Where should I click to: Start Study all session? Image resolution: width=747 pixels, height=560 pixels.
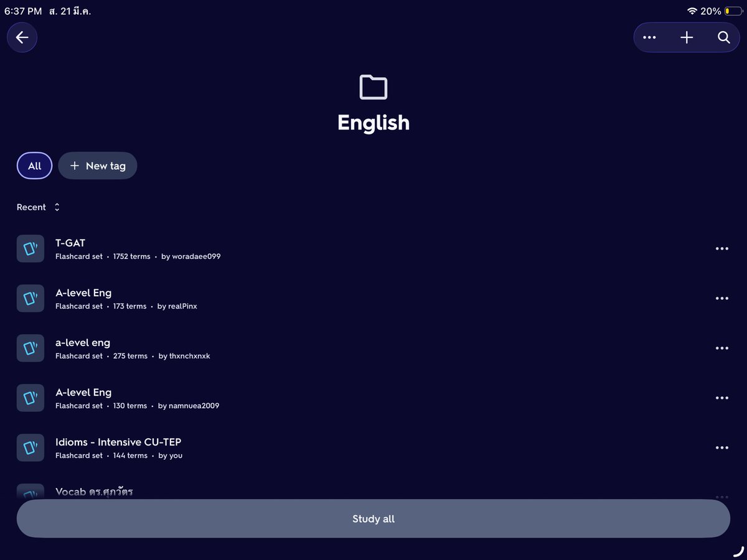[374, 518]
